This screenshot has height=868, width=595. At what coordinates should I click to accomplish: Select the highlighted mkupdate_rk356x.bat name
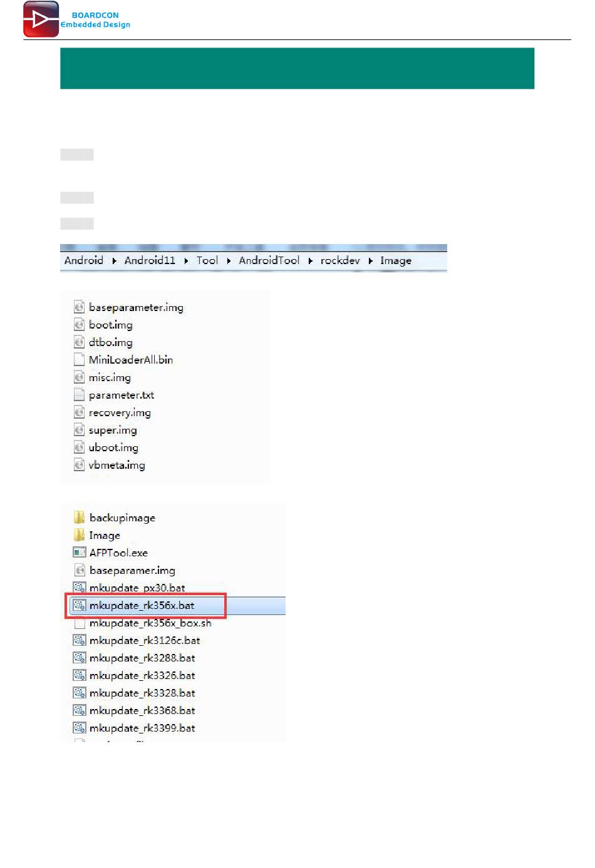(x=142, y=605)
